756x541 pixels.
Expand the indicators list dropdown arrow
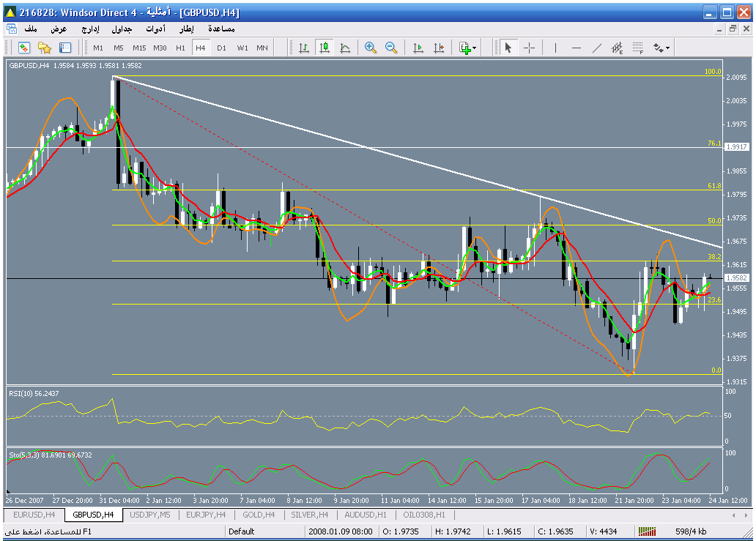(475, 48)
